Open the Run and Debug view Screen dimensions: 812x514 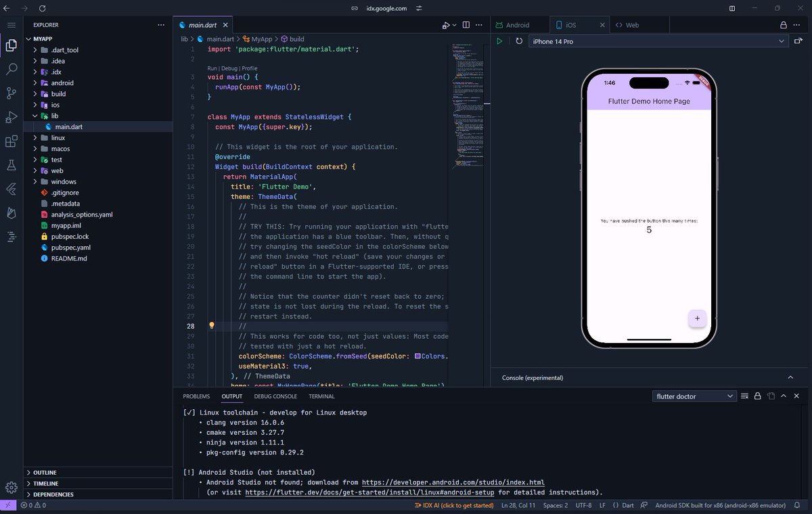pyautogui.click(x=12, y=118)
